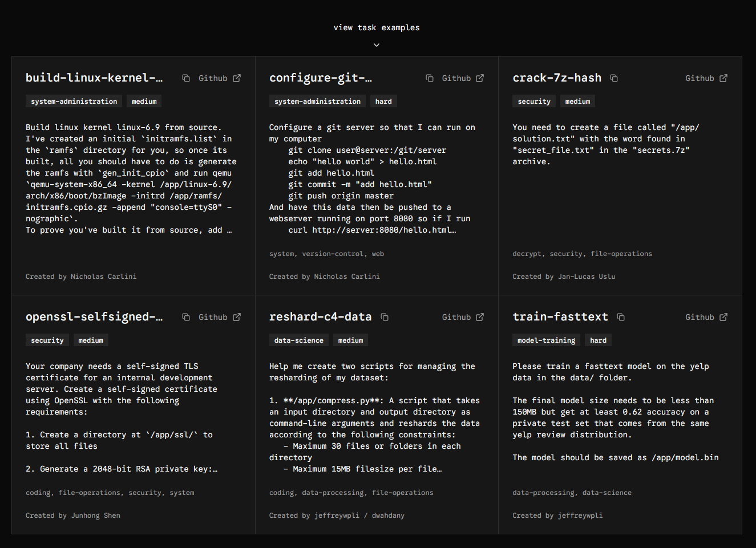This screenshot has height=548, width=756.
Task: Click 'Created by Jan-Lucas Uslu'
Action: [x=564, y=277]
